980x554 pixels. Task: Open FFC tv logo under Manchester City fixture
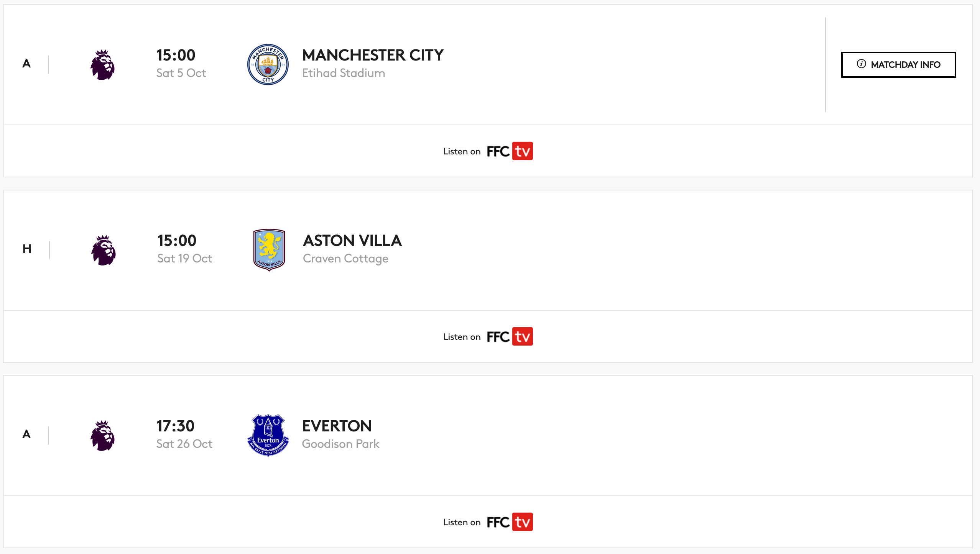pyautogui.click(x=510, y=151)
